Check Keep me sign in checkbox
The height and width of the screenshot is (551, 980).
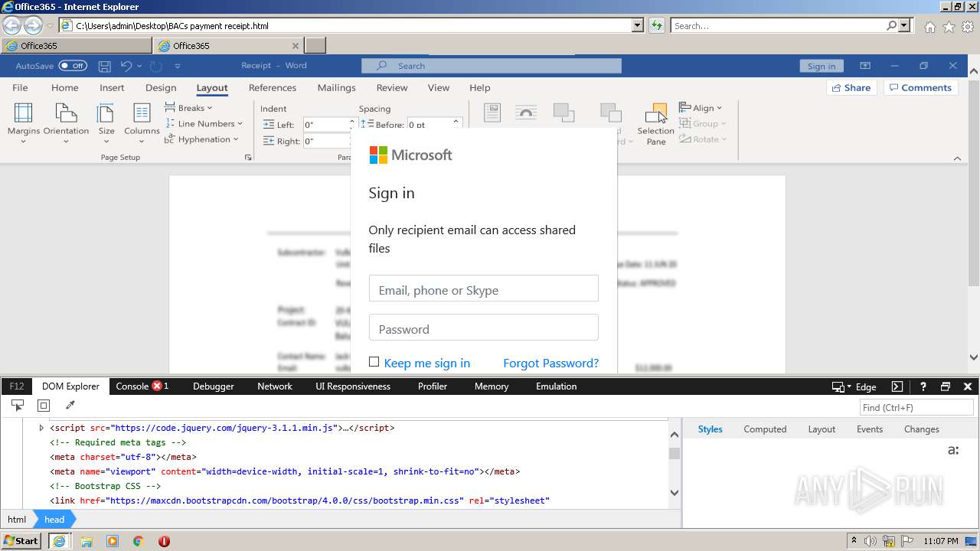click(374, 362)
